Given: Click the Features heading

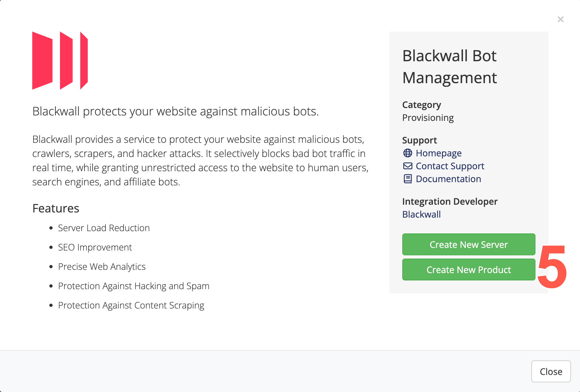Looking at the screenshot, I should point(56,208).
